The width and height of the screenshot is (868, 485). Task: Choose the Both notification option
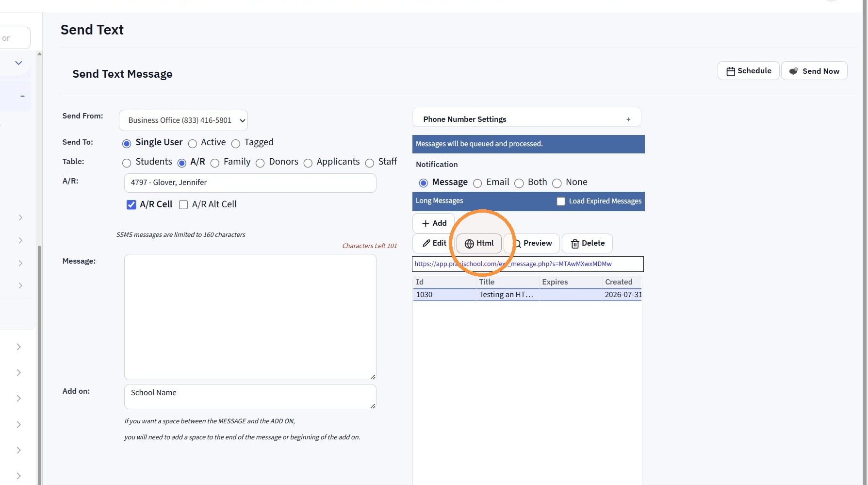tap(519, 183)
